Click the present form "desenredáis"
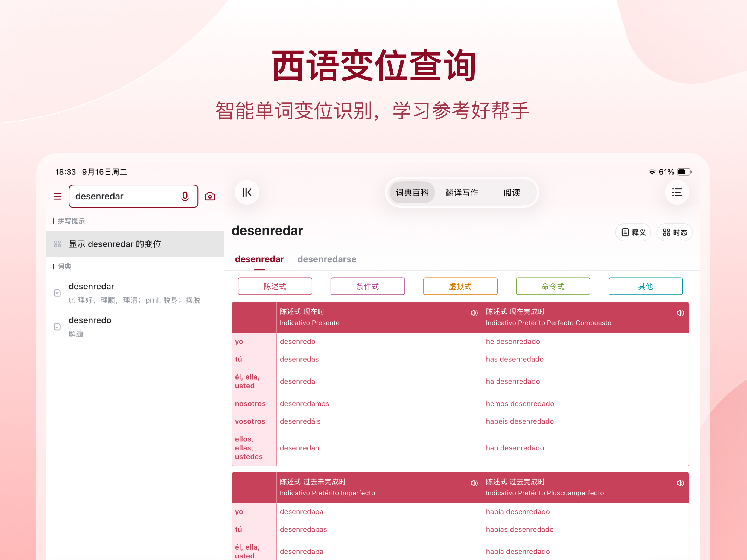Screen dimensions: 747x560 [300, 421]
